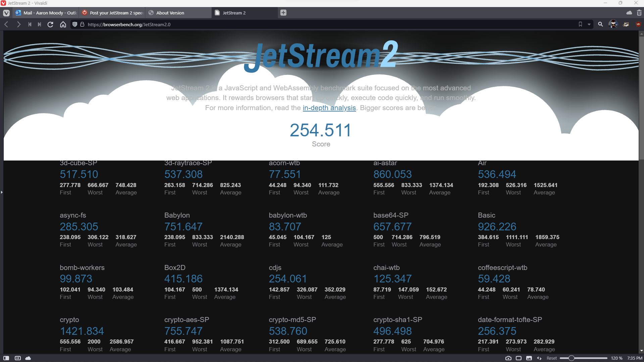The width and height of the screenshot is (644, 362).
Task: Open a new tab
Action: (x=283, y=13)
